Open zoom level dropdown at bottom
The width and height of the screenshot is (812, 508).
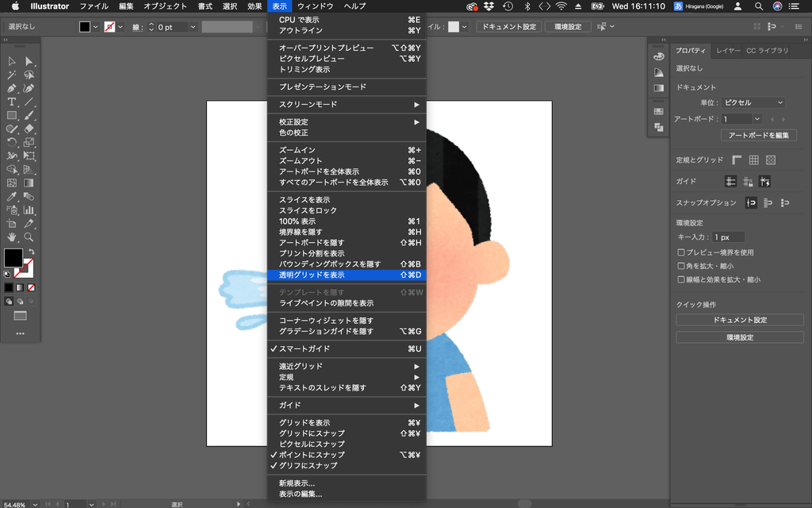click(35, 504)
